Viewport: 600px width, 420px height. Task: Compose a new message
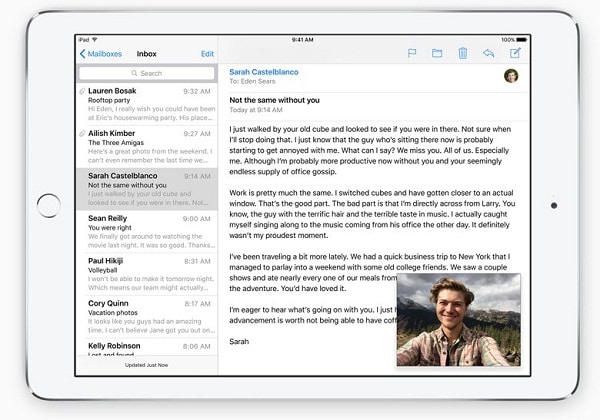click(515, 53)
